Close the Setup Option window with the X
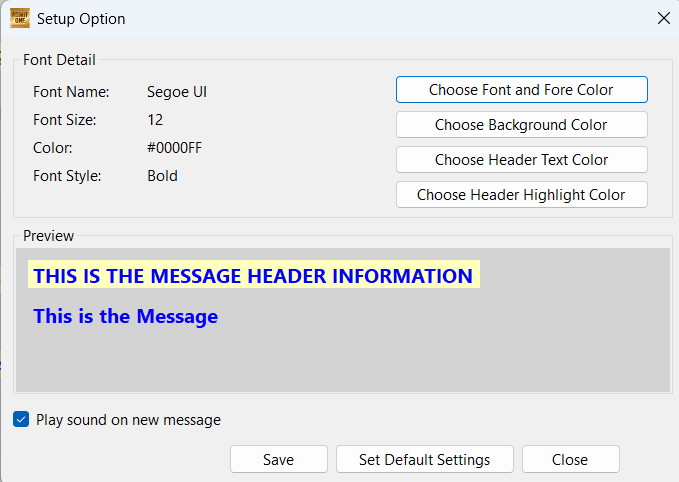The height and width of the screenshot is (482, 679). click(x=663, y=18)
